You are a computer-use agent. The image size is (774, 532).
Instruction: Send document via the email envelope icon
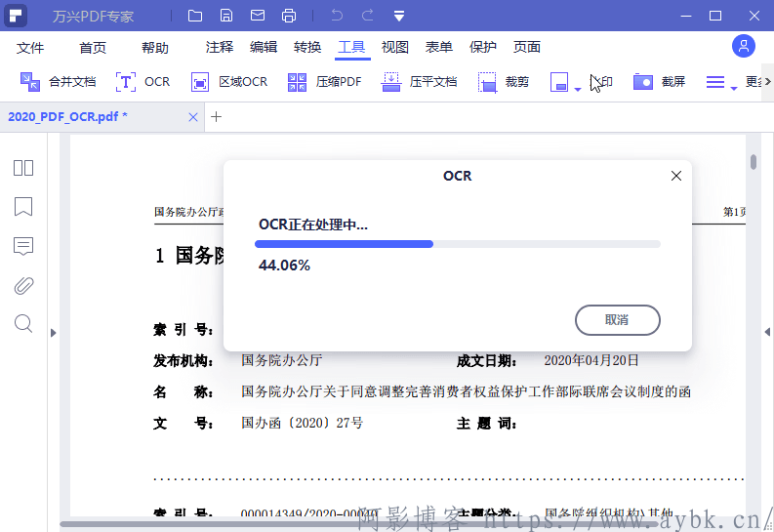click(258, 16)
